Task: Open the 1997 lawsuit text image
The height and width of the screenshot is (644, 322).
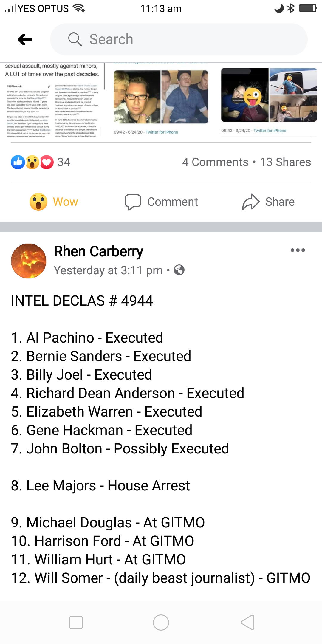Action: [x=52, y=110]
